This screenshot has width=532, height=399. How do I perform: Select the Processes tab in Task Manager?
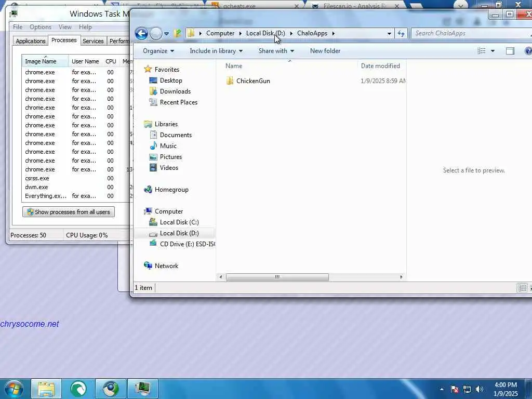[64, 40]
